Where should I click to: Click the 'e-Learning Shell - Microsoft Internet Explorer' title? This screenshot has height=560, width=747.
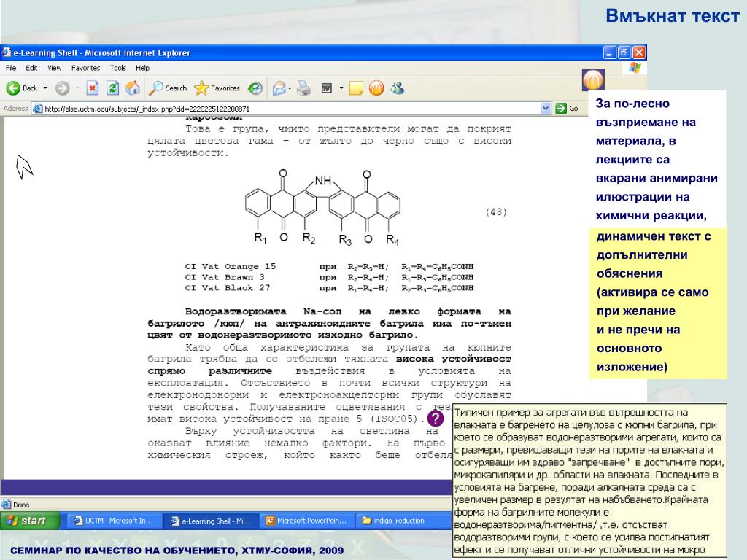tap(101, 52)
